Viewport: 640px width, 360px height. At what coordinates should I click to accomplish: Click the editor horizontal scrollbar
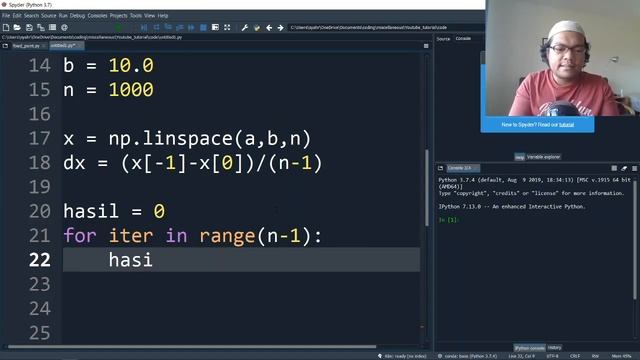[x=192, y=347]
